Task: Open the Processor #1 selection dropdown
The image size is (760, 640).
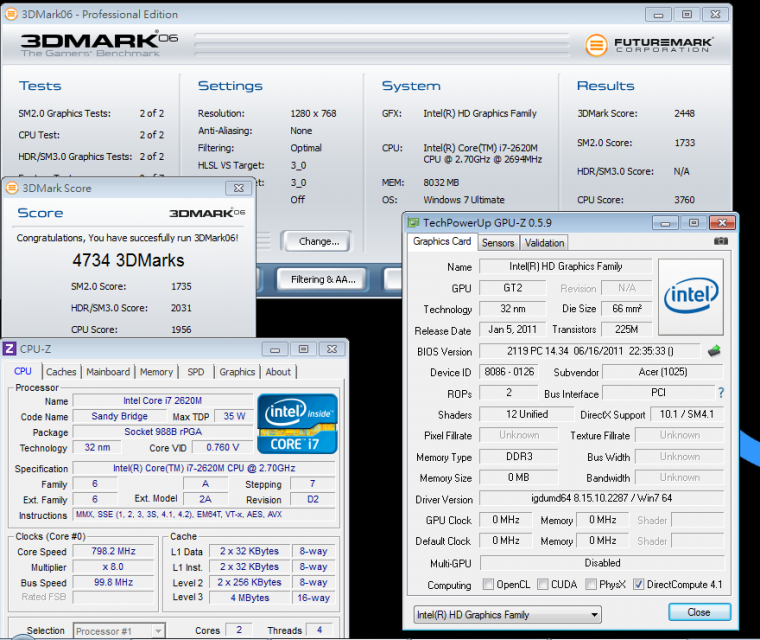Action: pyautogui.click(x=120, y=631)
